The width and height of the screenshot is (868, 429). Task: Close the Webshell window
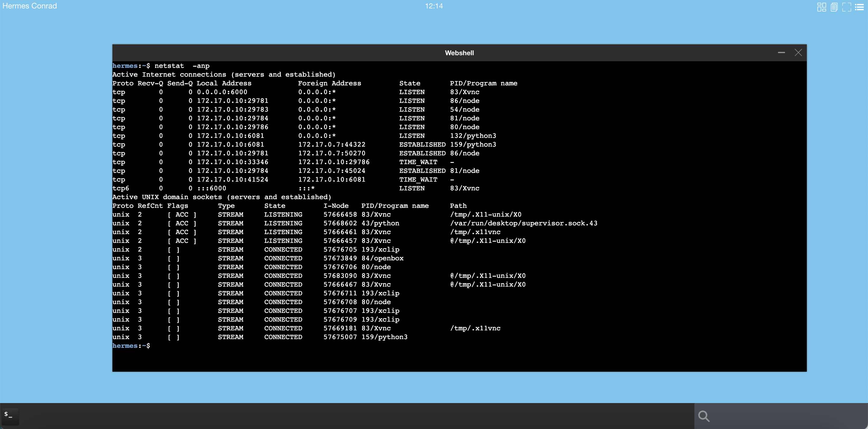coord(798,52)
